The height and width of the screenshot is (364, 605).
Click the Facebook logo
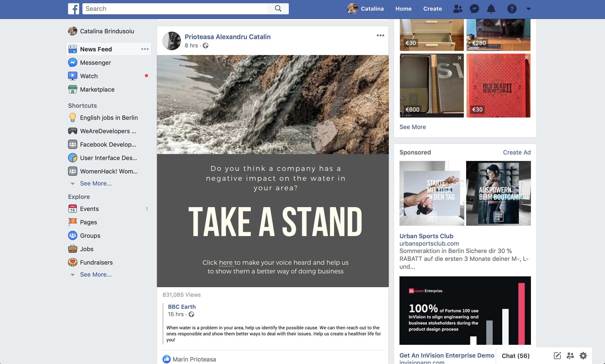pyautogui.click(x=73, y=9)
